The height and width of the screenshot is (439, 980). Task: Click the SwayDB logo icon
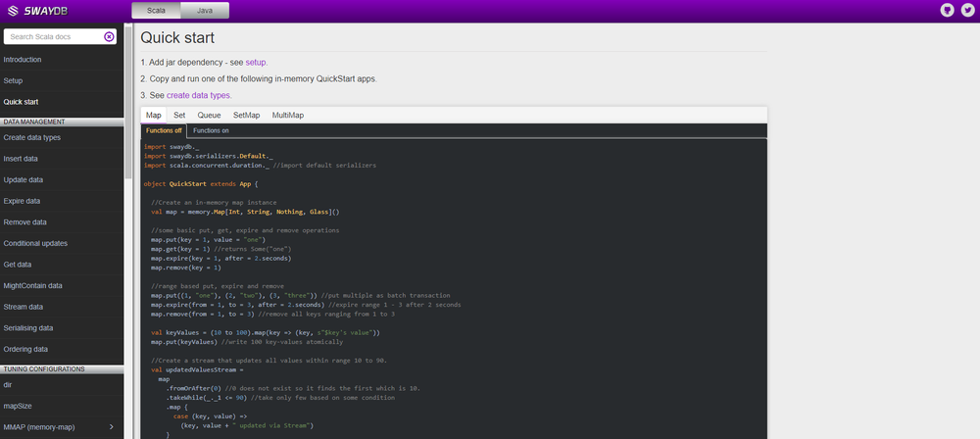tap(13, 11)
